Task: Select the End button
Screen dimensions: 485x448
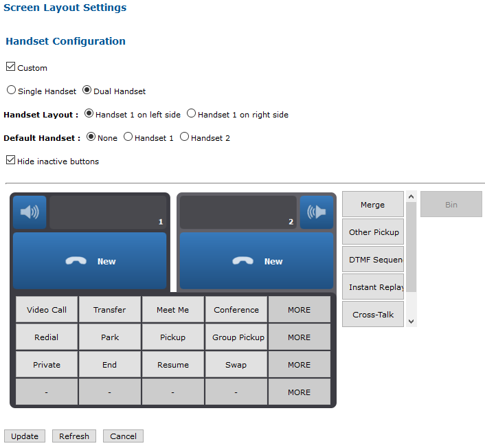Action: pyautogui.click(x=109, y=365)
